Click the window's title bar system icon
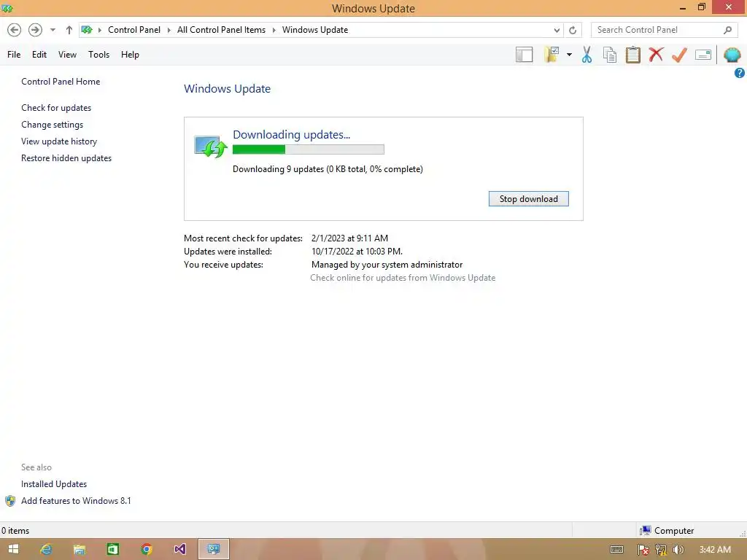The height and width of the screenshot is (560, 747). [7, 8]
